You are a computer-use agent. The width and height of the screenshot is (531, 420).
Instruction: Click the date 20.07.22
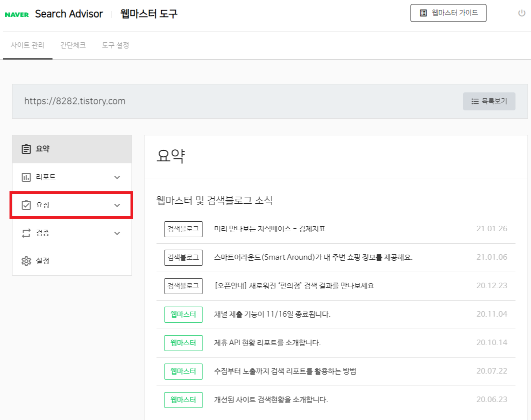coord(491,371)
